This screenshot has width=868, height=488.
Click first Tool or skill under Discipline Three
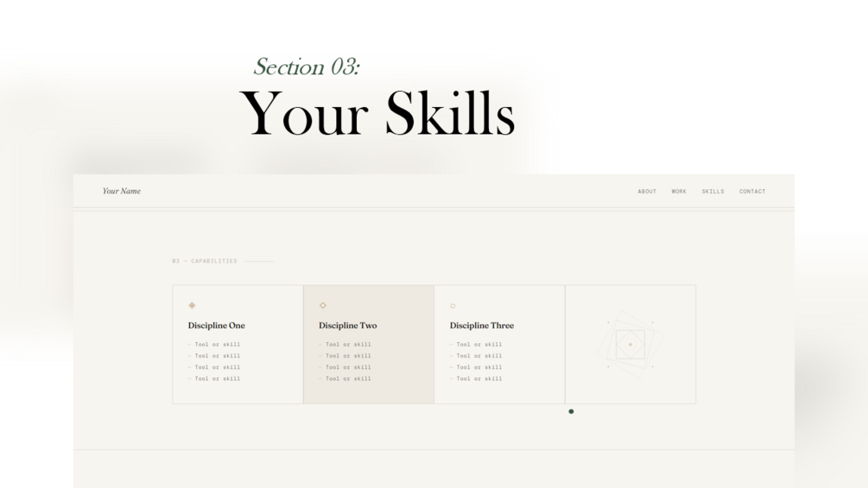pyautogui.click(x=479, y=344)
